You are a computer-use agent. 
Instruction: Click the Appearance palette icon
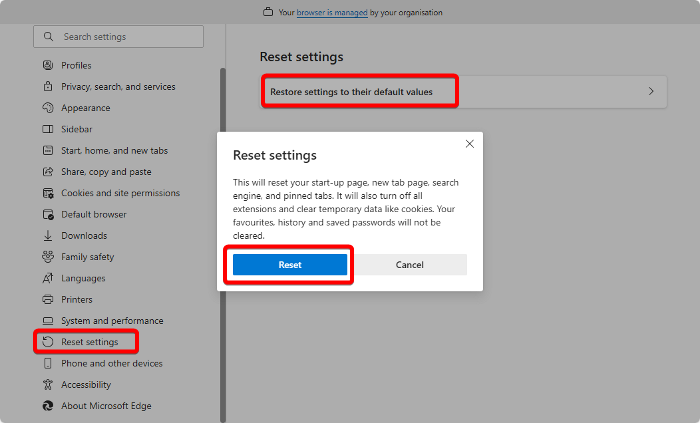click(48, 108)
